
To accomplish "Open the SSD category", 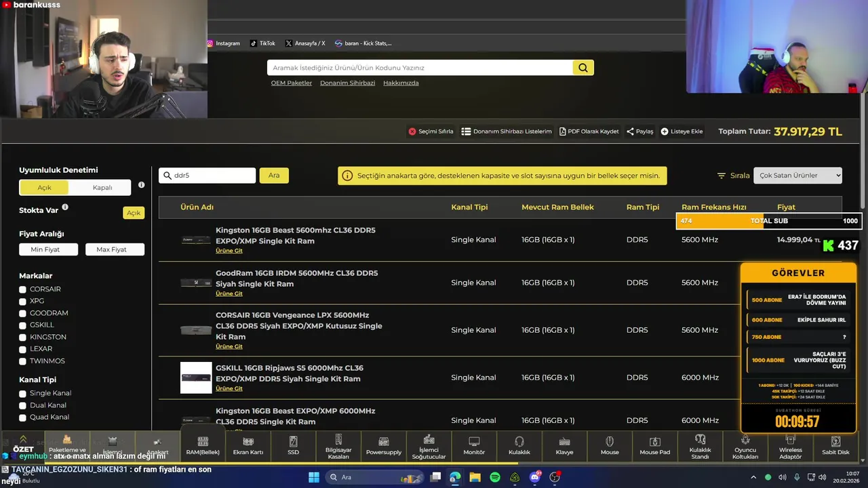I will point(293,446).
